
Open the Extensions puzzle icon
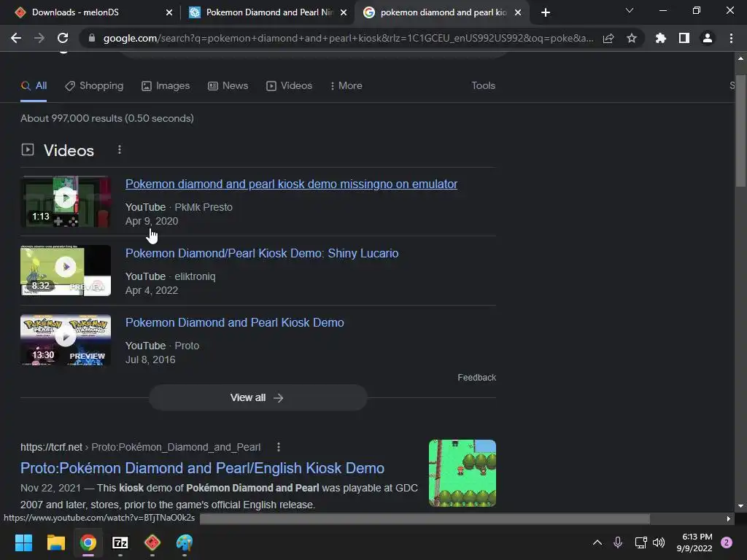[661, 38]
